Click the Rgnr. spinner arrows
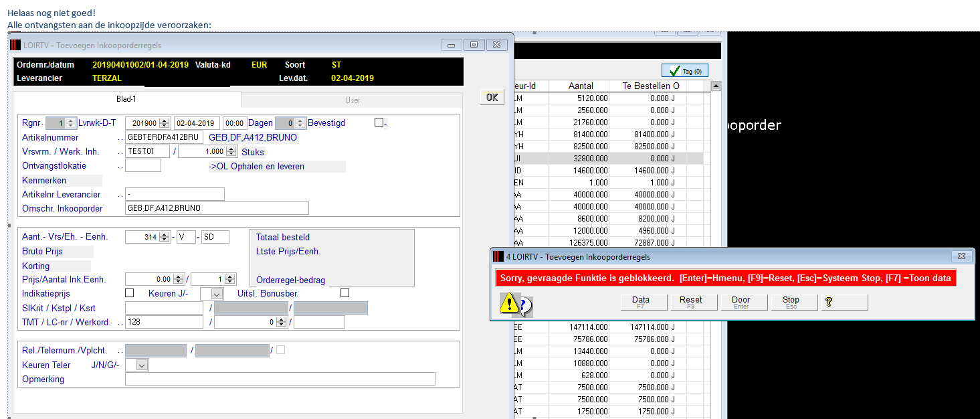980x419 pixels. coord(71,123)
